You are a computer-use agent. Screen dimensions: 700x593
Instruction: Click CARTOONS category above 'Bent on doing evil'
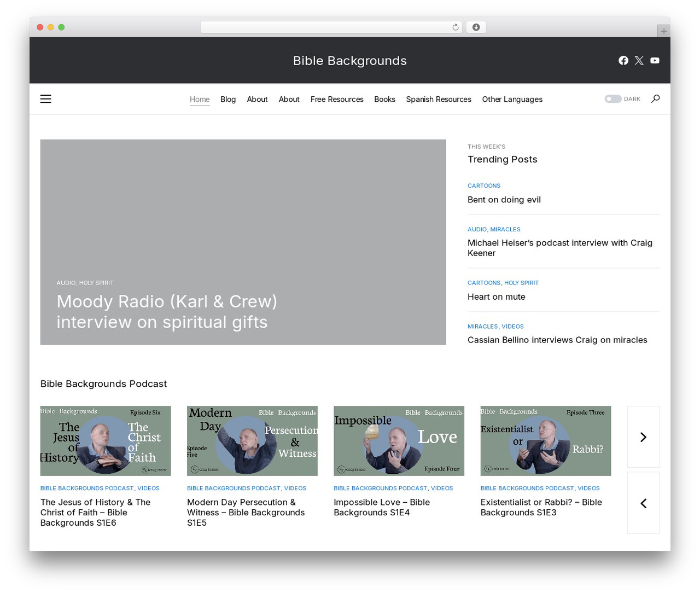[484, 186]
